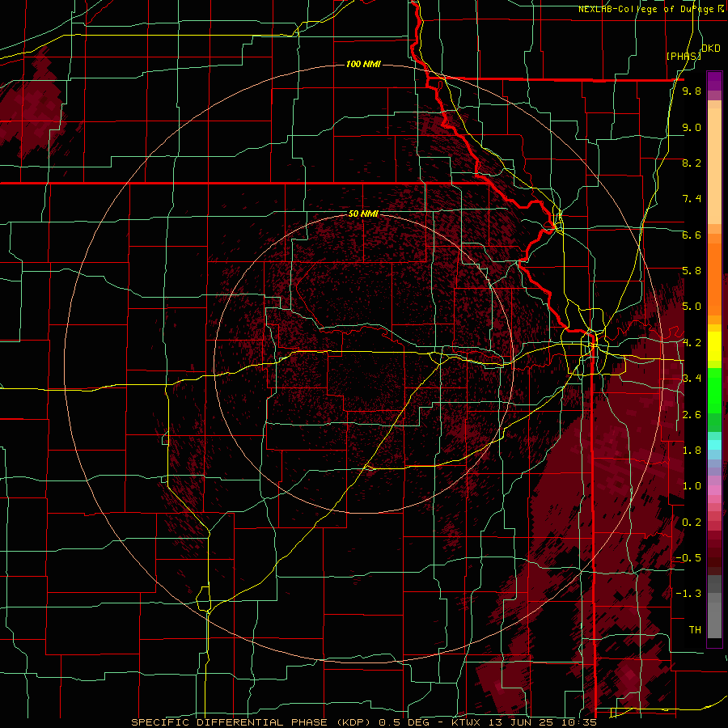
Task: Click the 6.6 value on the scale
Action: coord(692,235)
